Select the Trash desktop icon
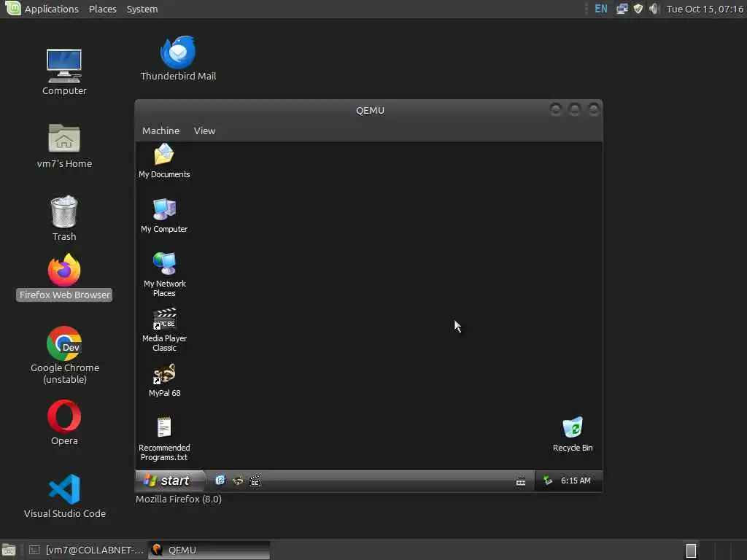Image resolution: width=747 pixels, height=560 pixels. coord(64,218)
